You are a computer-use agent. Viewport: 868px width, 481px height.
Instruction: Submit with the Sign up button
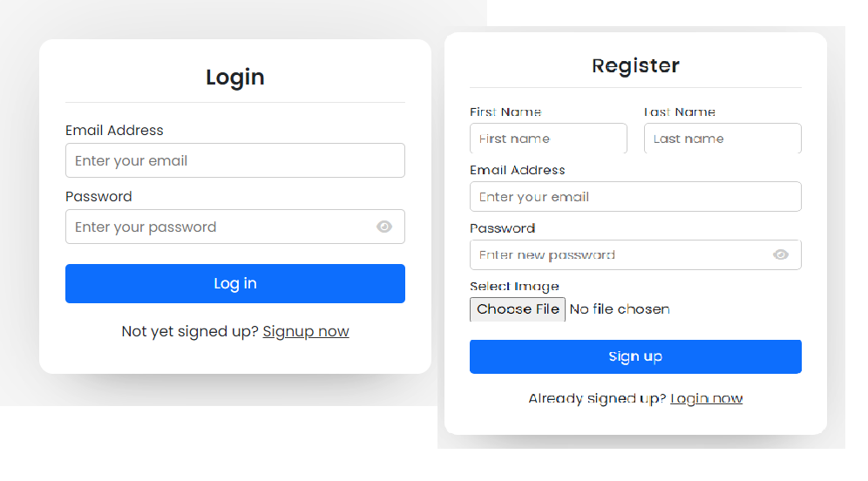click(x=635, y=356)
